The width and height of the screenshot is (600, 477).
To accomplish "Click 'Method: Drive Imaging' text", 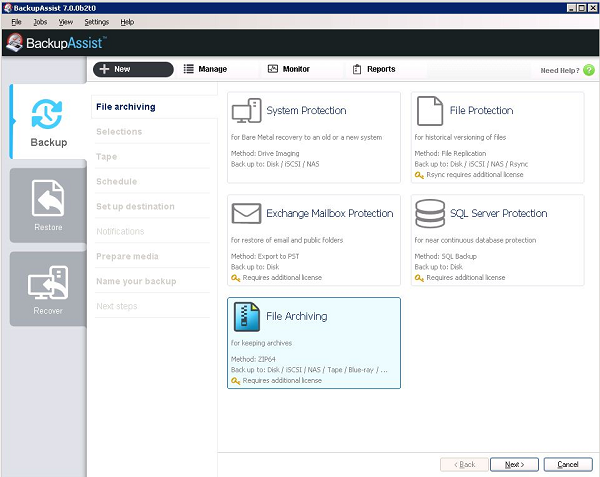I will (x=265, y=153).
